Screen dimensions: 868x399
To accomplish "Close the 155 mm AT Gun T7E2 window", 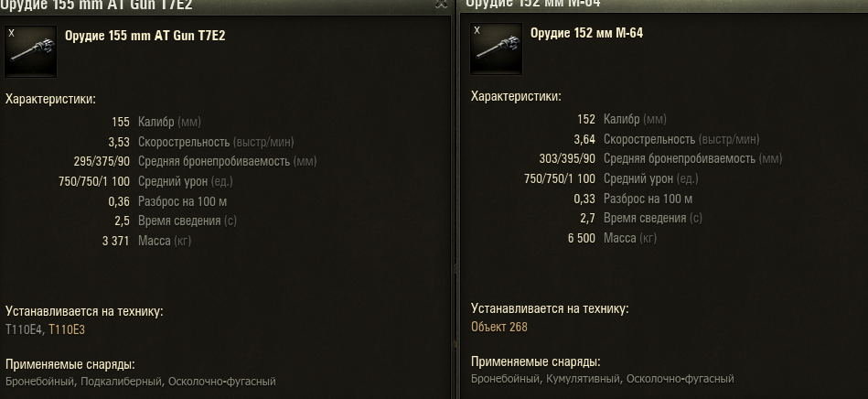I will 441,4.
